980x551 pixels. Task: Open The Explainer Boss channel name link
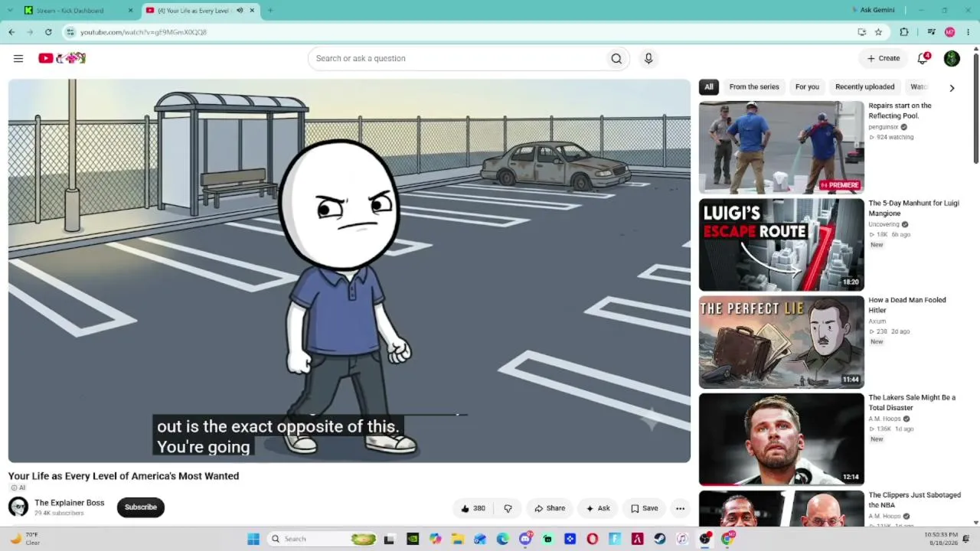(x=70, y=503)
